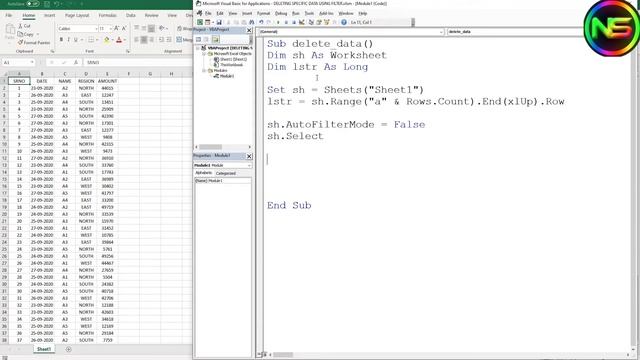Toggle bottom vertical alignment in Excel ribbon
Screen dimensions: 640x360
click(151, 28)
